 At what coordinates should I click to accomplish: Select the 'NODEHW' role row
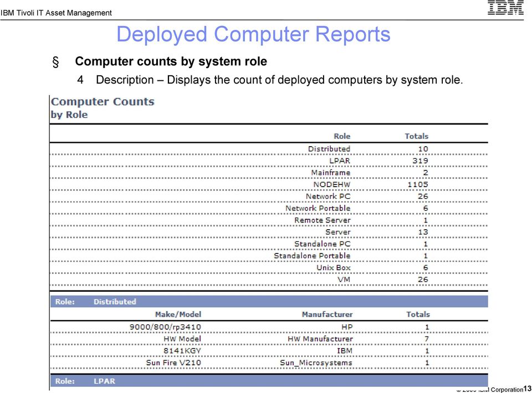point(269,185)
